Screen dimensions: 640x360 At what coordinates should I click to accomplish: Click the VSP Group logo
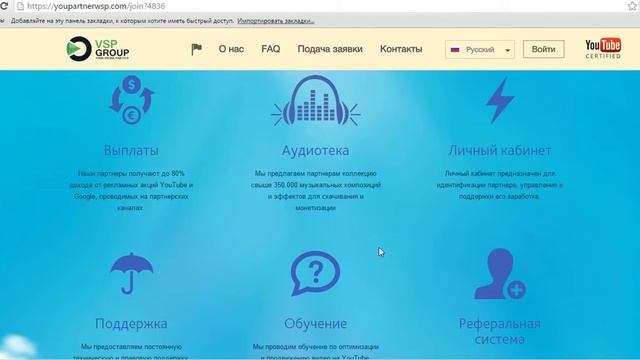(98, 49)
